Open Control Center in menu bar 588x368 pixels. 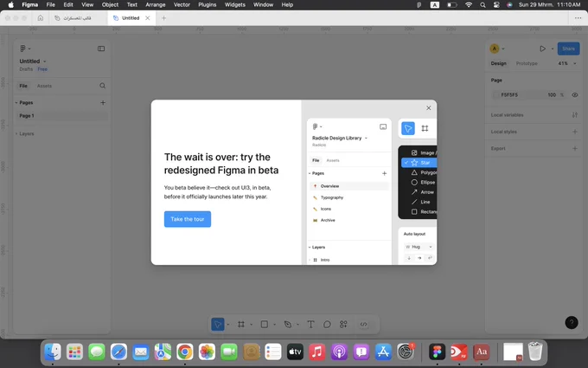pos(496,5)
